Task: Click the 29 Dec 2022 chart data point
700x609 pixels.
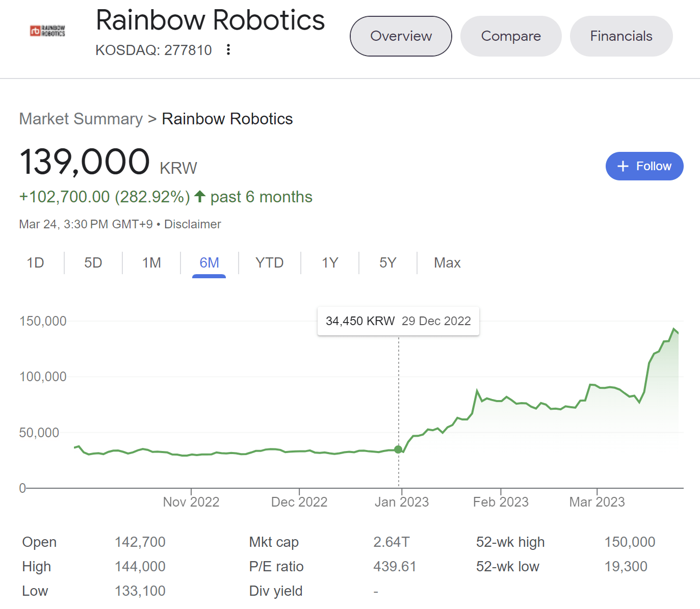Action: coord(398,449)
